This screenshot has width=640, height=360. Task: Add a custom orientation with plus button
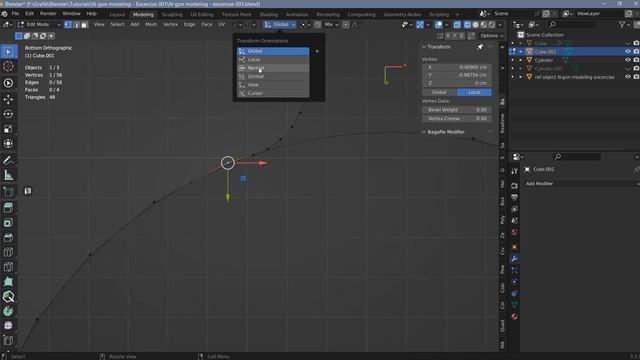(317, 51)
